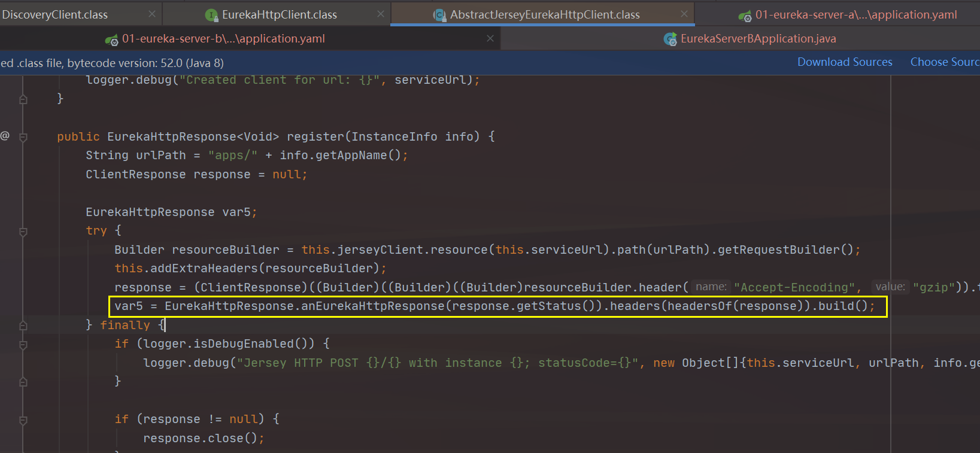Collapse the finally block fold marker

coord(23,326)
